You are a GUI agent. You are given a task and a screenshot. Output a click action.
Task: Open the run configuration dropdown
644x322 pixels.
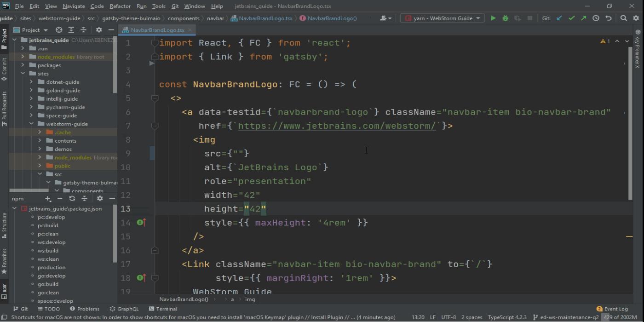click(x=442, y=18)
